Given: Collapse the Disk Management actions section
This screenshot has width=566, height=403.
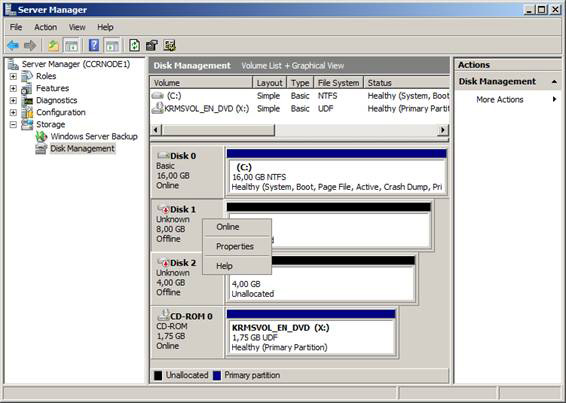Looking at the screenshot, I should [x=554, y=82].
